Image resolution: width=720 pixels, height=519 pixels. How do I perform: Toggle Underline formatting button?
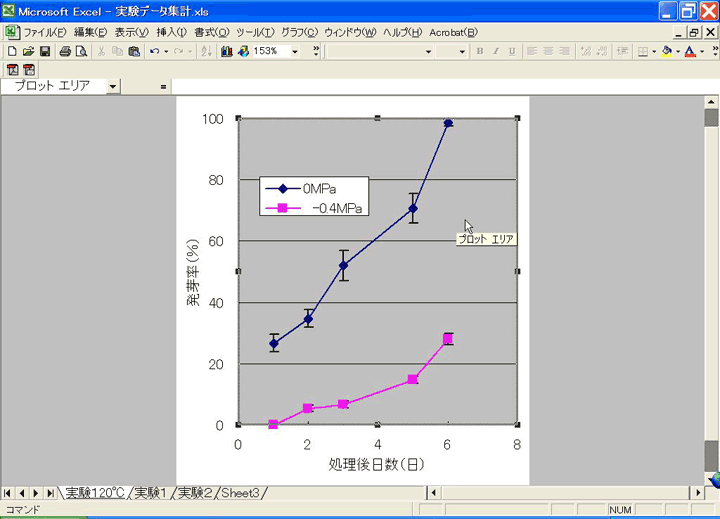tap(510, 51)
